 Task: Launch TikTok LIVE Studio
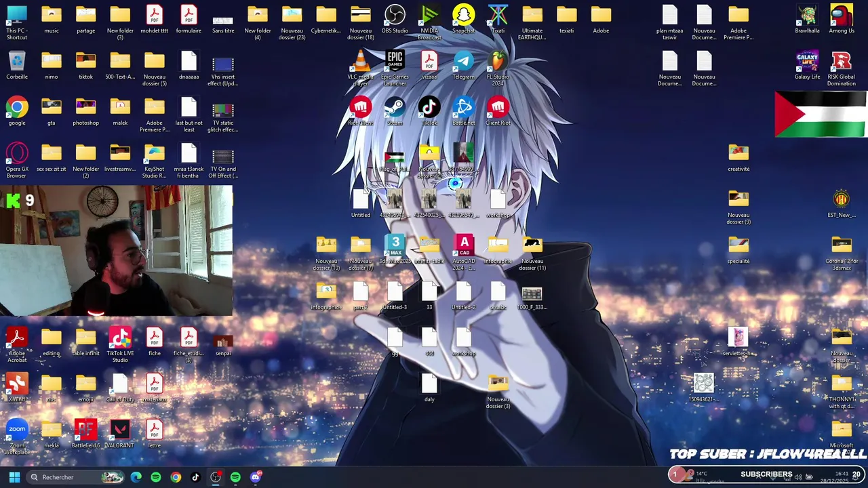click(120, 344)
